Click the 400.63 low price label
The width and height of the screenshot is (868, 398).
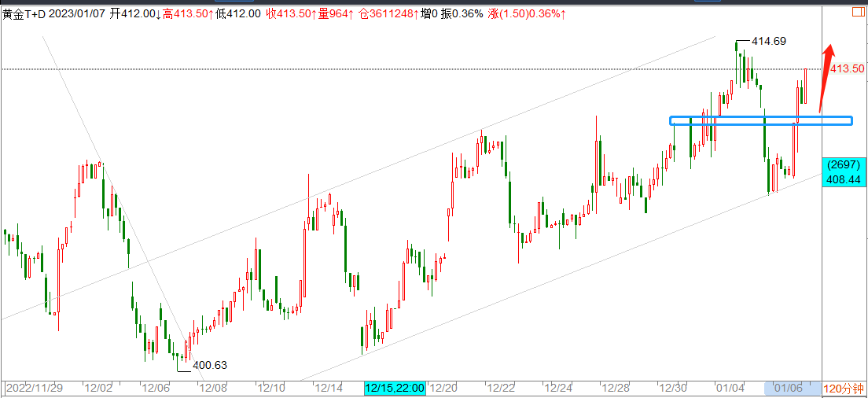click(x=210, y=365)
